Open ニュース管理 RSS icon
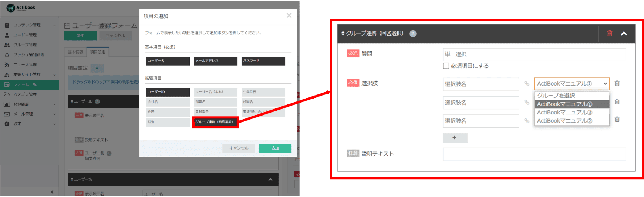 [7, 64]
